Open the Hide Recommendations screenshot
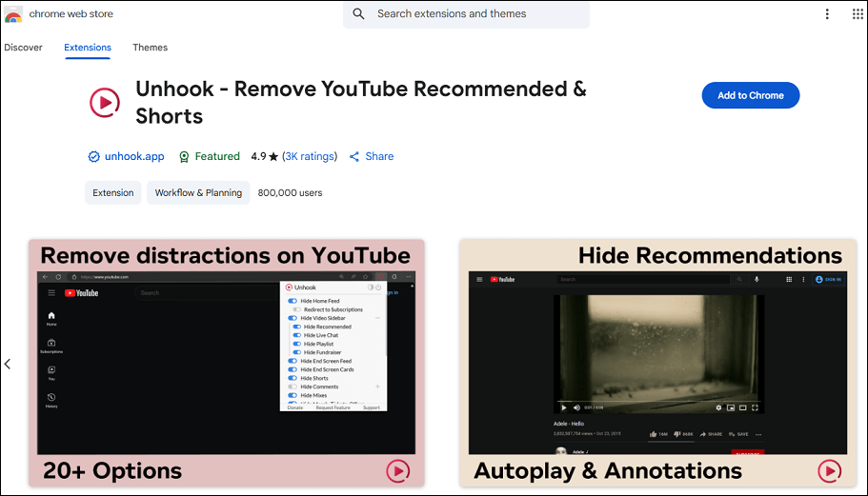Viewport: 868px width, 496px height. (657, 363)
